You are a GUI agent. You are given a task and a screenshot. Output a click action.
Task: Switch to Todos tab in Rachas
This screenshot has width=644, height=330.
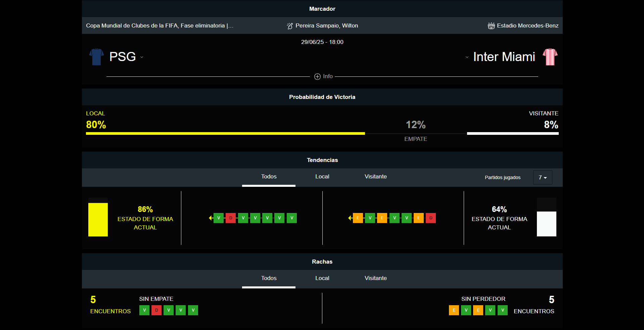point(269,278)
